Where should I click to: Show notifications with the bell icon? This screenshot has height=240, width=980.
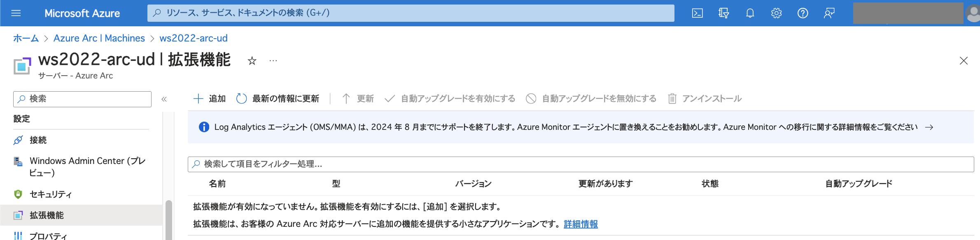coord(750,13)
